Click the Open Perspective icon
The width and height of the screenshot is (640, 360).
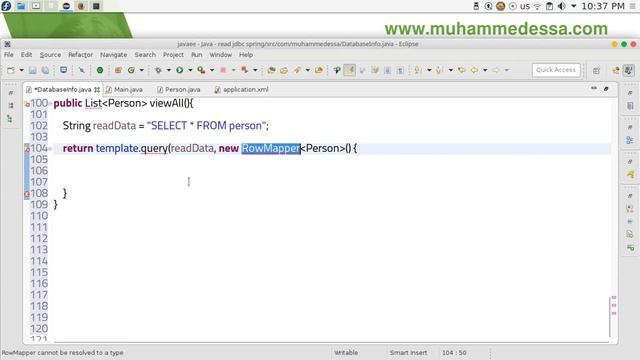(596, 71)
